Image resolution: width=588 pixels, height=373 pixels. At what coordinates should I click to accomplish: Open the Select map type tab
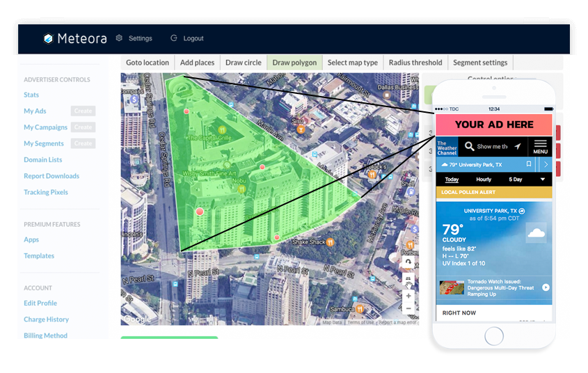click(x=353, y=63)
